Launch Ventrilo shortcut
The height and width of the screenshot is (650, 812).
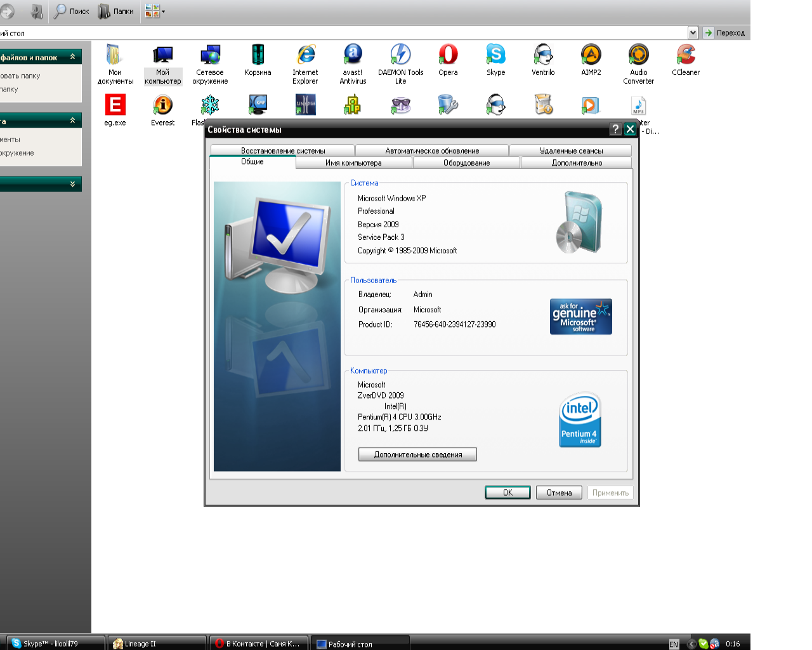(543, 60)
